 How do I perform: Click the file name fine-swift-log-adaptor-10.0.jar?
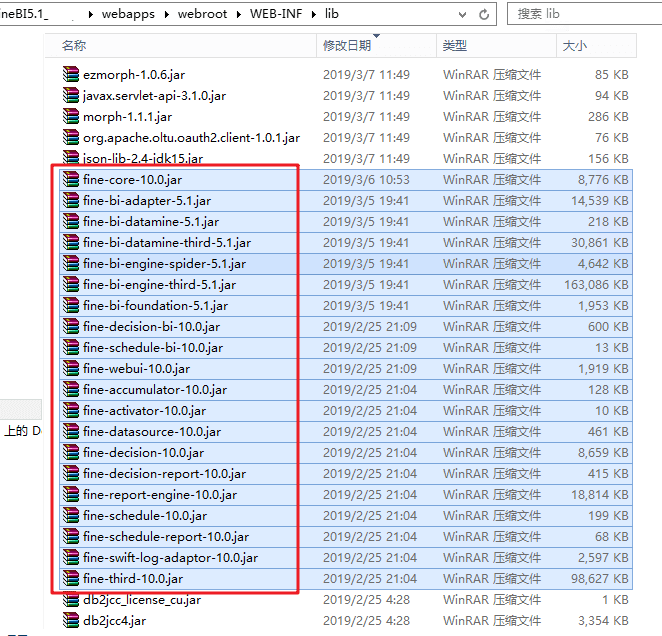click(x=170, y=557)
